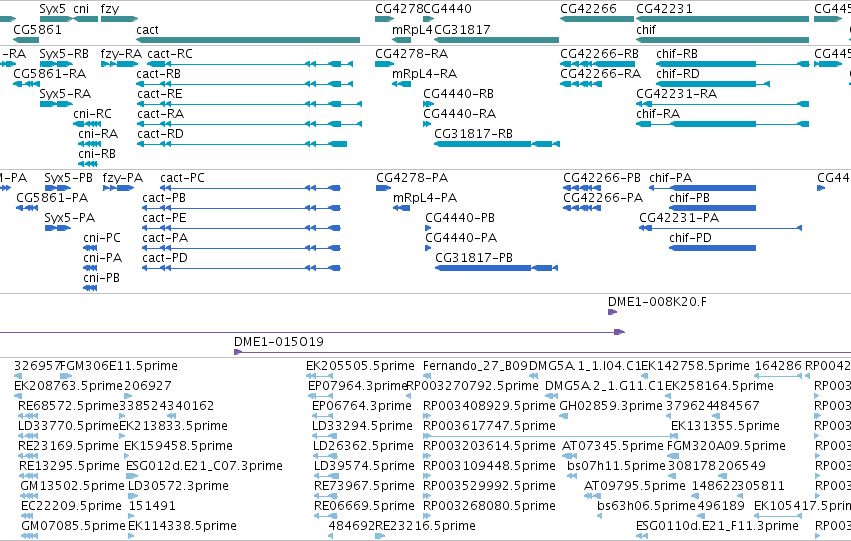The width and height of the screenshot is (851, 541).
Task: Click the DME1-015O19 clone label
Action: (x=279, y=342)
